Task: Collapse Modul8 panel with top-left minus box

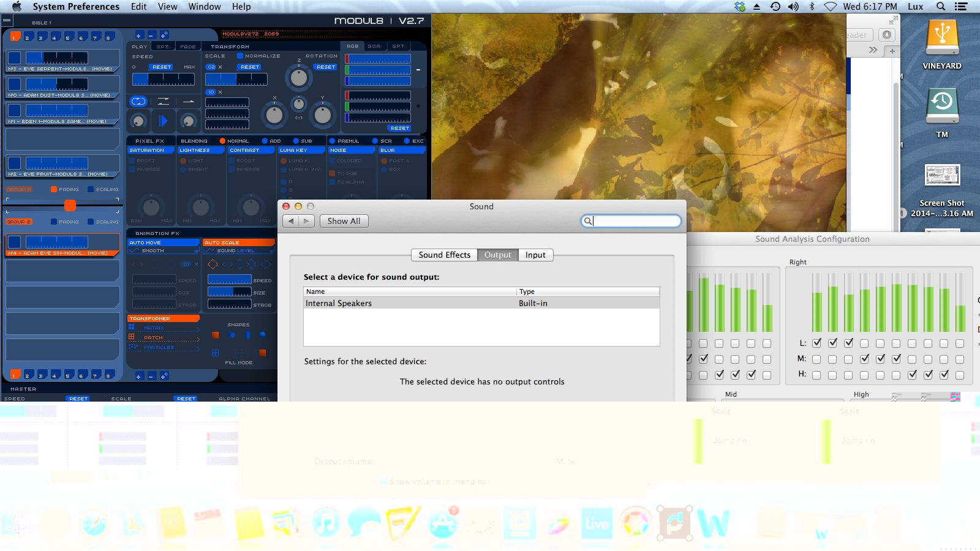Action: (7, 20)
